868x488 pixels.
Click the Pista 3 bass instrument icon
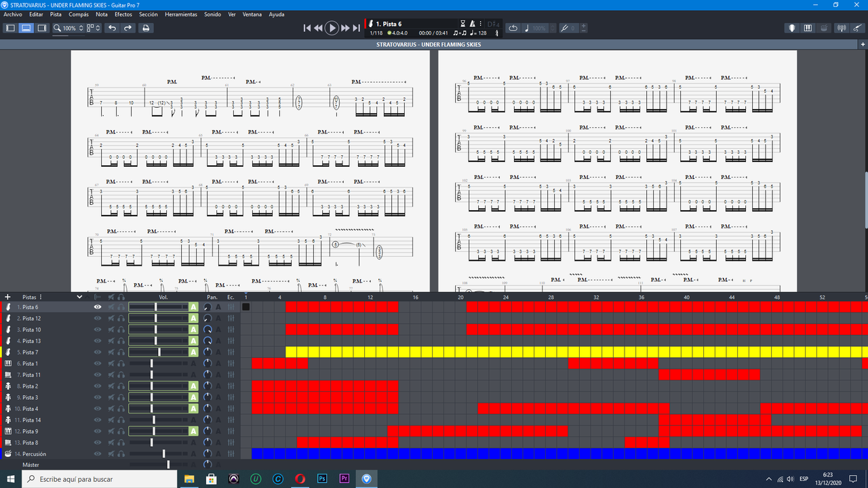click(x=9, y=397)
